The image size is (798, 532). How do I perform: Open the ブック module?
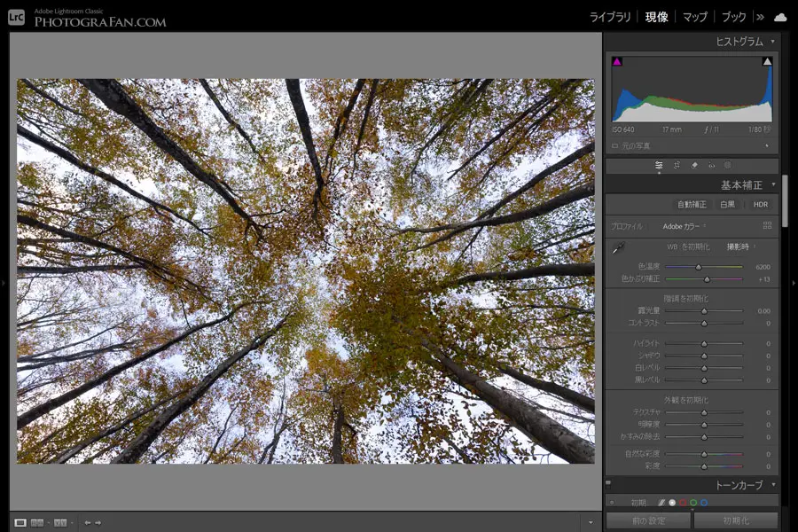click(x=734, y=18)
